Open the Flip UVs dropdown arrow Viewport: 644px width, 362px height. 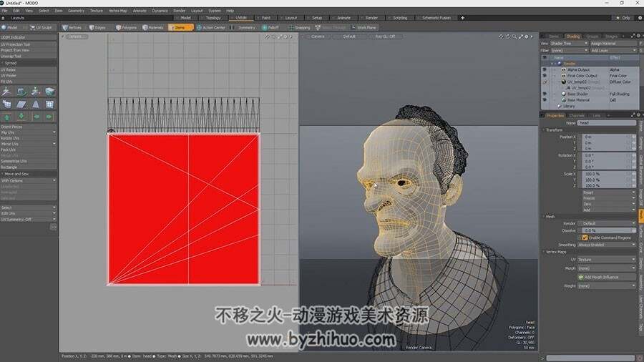(x=54, y=132)
